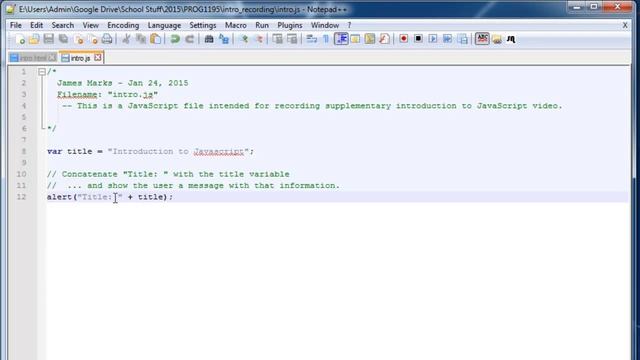
Task: Click the Close document toolbar icon
Action: point(79,39)
